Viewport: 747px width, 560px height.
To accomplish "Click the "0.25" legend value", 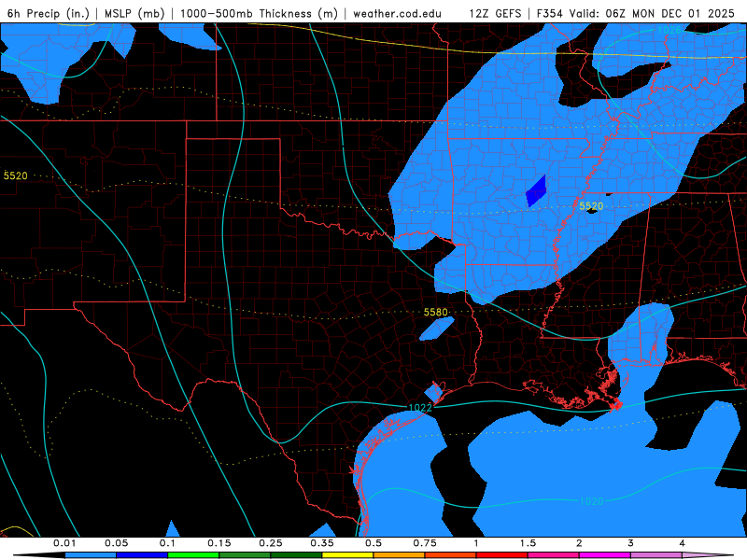I will (x=271, y=543).
